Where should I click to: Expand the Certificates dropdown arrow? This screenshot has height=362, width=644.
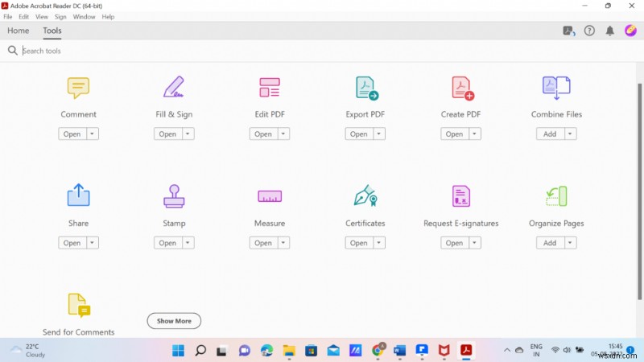tap(378, 243)
